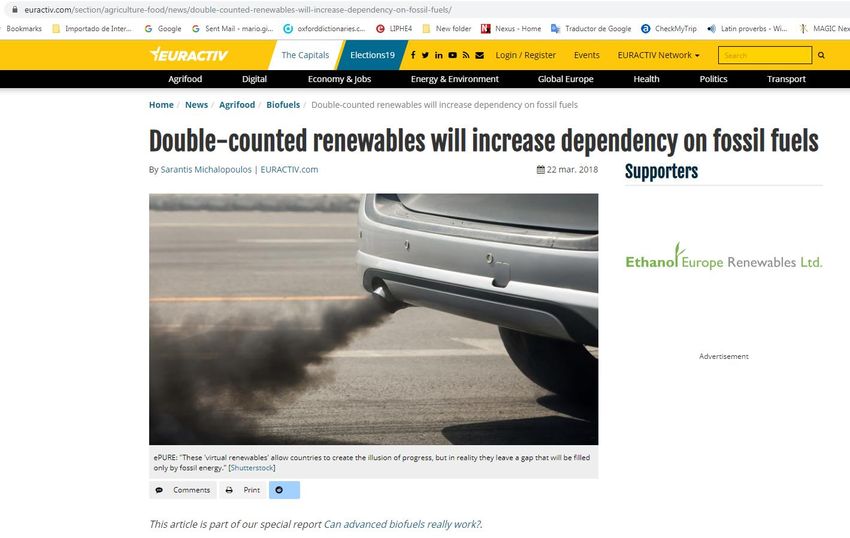850x538 pixels.
Task: Switch to The Capitals tab
Action: tap(305, 55)
